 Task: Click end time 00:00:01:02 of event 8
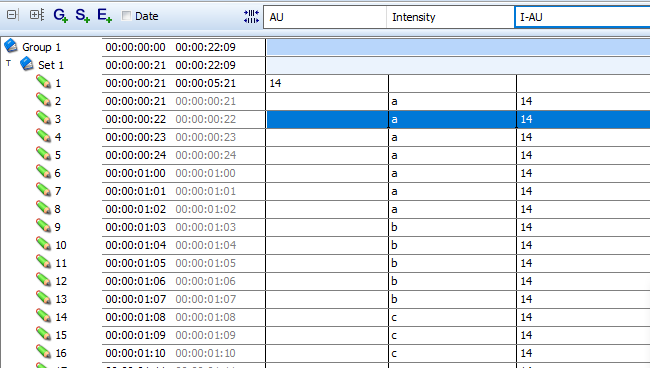coord(206,209)
